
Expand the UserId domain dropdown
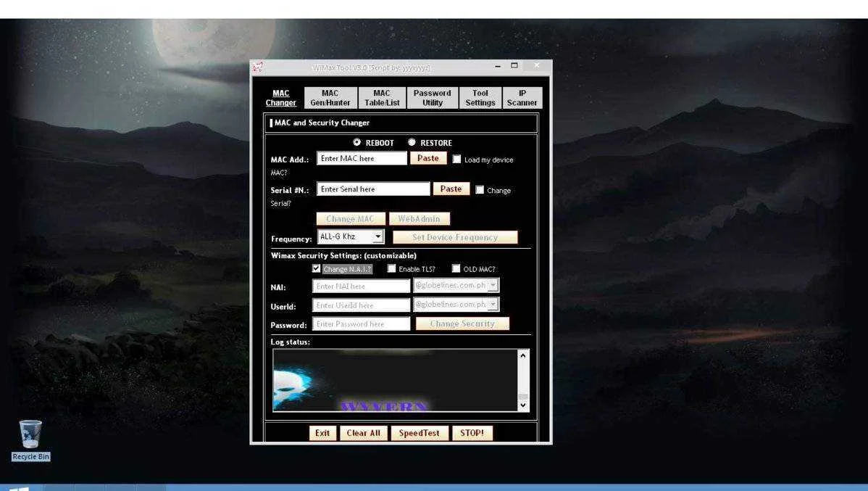pyautogui.click(x=493, y=304)
